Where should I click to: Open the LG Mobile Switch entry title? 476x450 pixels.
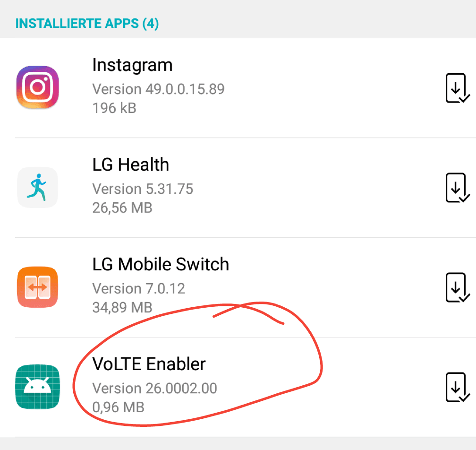(161, 264)
